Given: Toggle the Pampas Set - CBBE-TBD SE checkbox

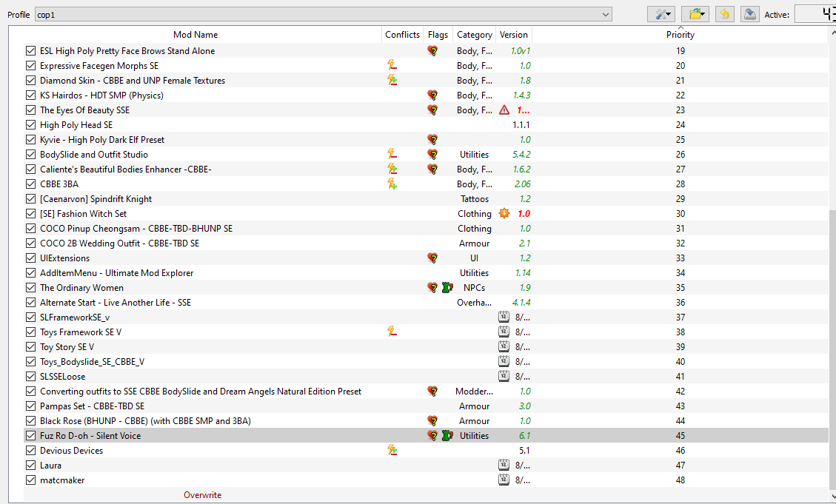Looking at the screenshot, I should [31, 406].
